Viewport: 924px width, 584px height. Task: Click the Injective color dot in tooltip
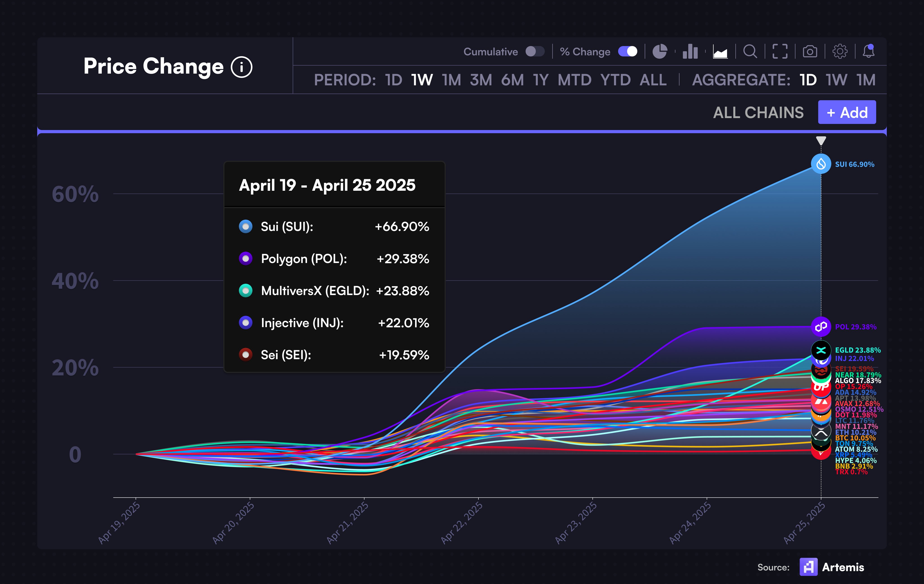(x=246, y=323)
